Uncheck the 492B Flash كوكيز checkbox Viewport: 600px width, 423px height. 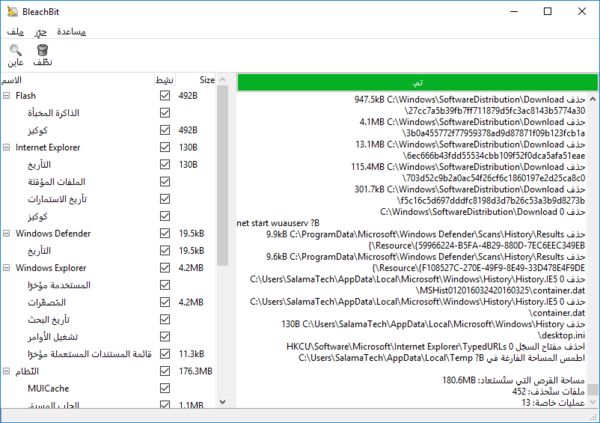point(165,130)
